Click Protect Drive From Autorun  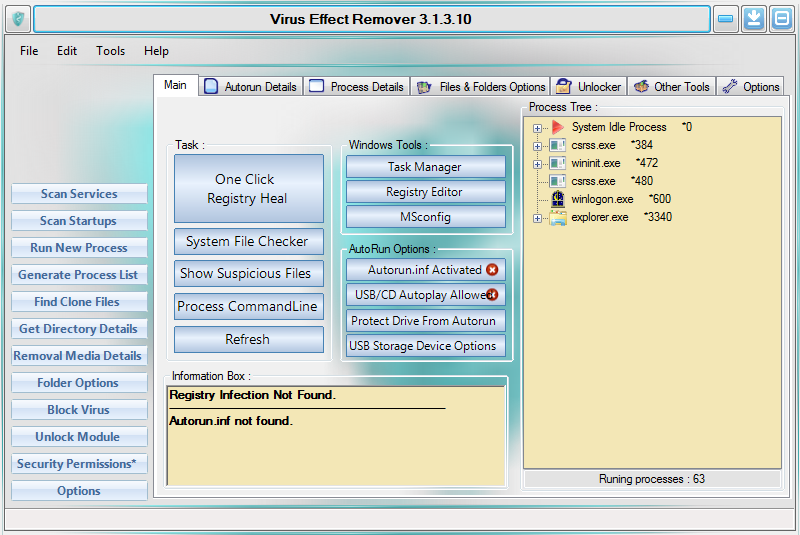pyautogui.click(x=426, y=321)
